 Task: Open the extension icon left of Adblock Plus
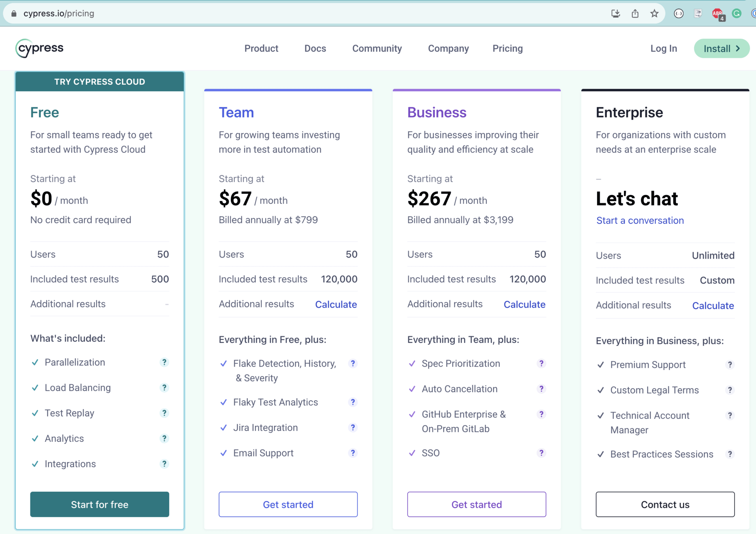(698, 13)
